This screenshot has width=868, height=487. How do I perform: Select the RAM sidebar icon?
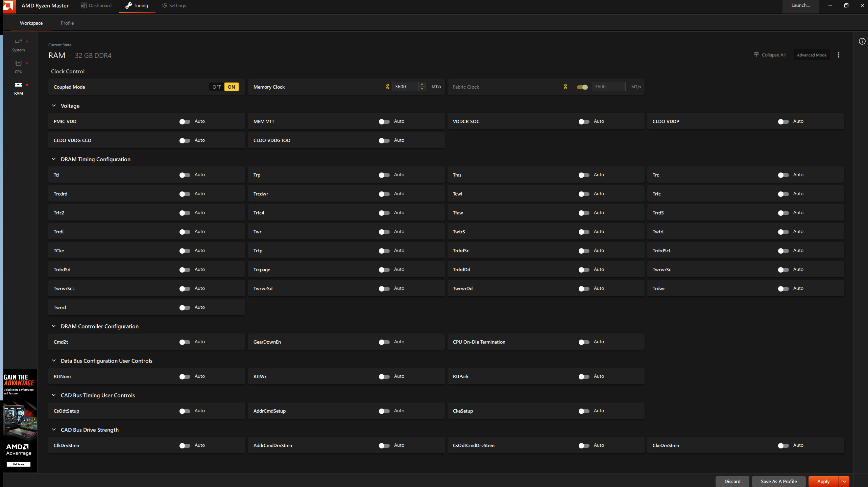point(19,85)
